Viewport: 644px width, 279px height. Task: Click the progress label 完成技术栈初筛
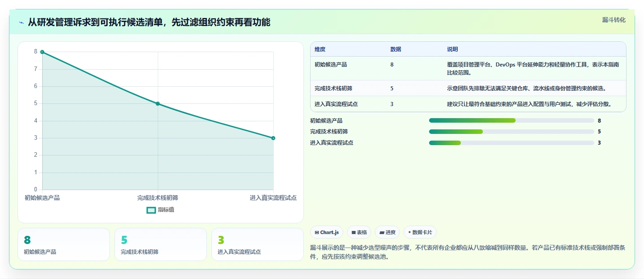point(329,132)
